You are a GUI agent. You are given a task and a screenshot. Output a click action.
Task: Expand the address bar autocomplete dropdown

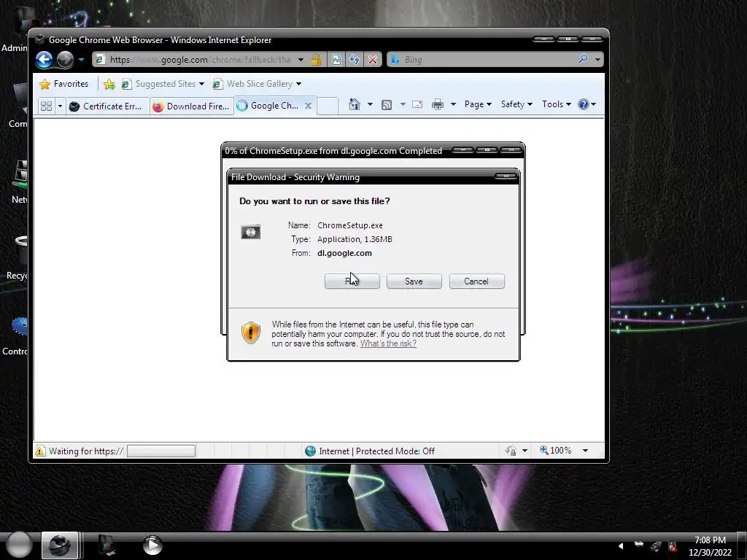pos(301,60)
